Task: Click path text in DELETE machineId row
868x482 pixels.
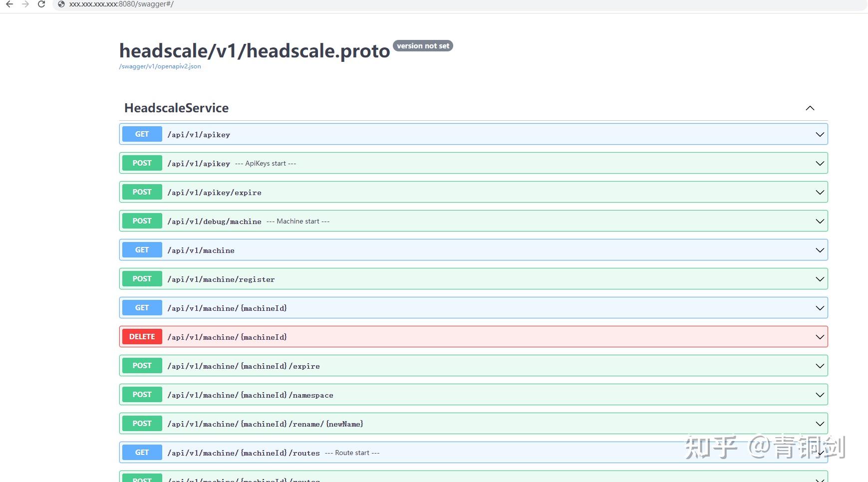Action: (227, 337)
